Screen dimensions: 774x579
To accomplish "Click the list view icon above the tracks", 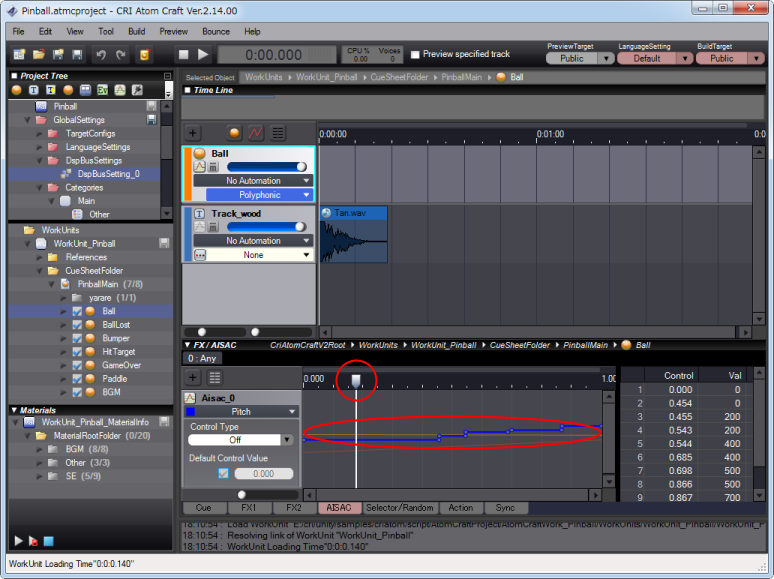I will pyautogui.click(x=278, y=132).
